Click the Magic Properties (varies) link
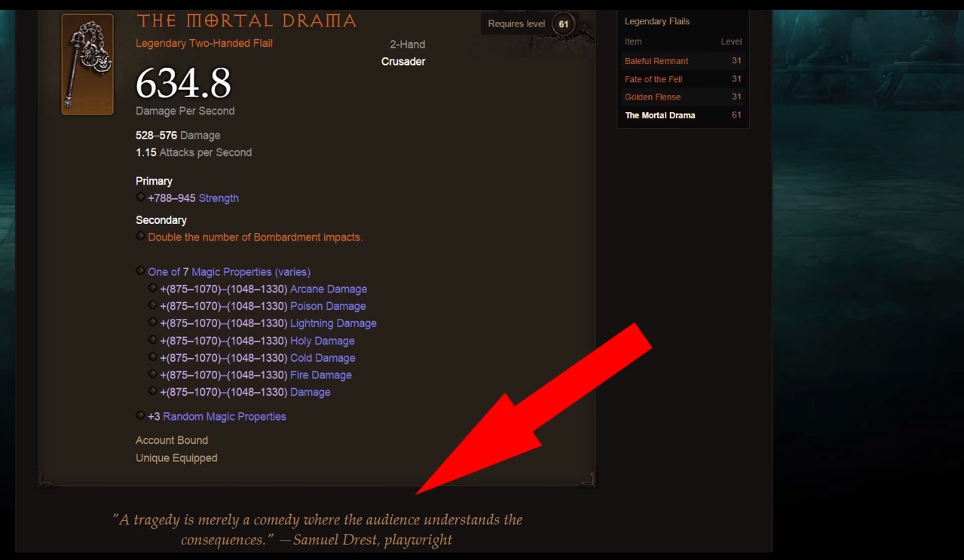Screen dimensions: 964x560 (x=251, y=272)
